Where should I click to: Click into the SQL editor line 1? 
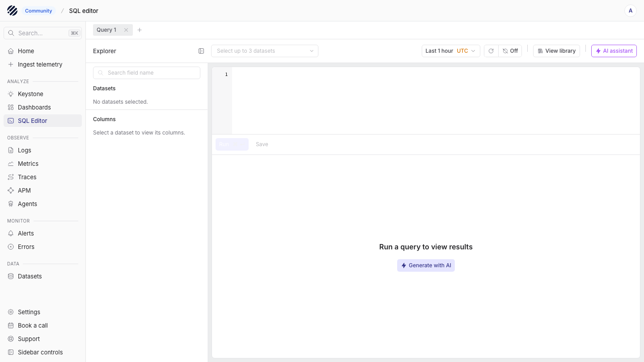coord(436,75)
